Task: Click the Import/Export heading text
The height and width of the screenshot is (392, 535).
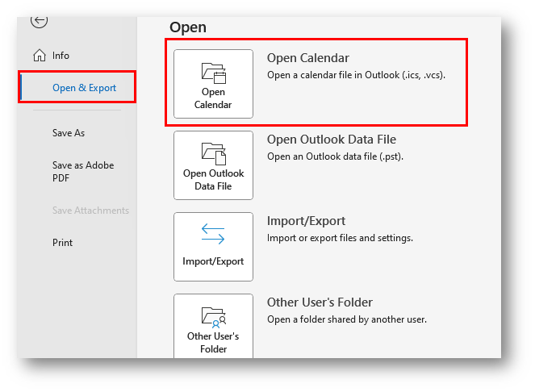Action: (x=306, y=221)
